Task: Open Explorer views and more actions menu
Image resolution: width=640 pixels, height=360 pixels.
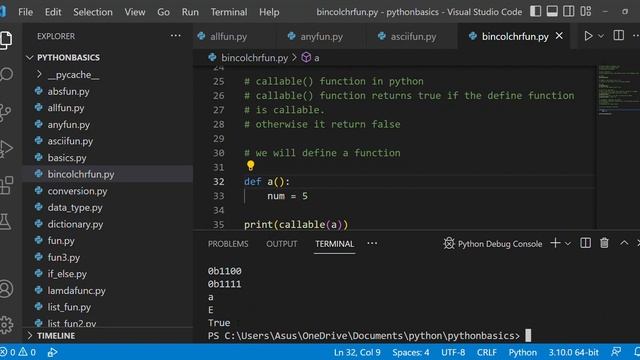Action: pos(176,36)
